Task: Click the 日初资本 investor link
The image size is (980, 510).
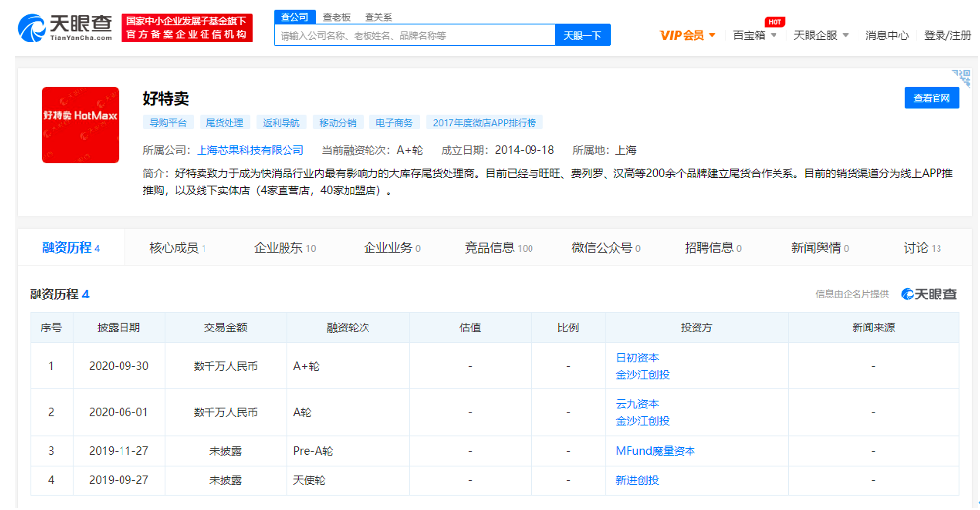Action: 637,358
